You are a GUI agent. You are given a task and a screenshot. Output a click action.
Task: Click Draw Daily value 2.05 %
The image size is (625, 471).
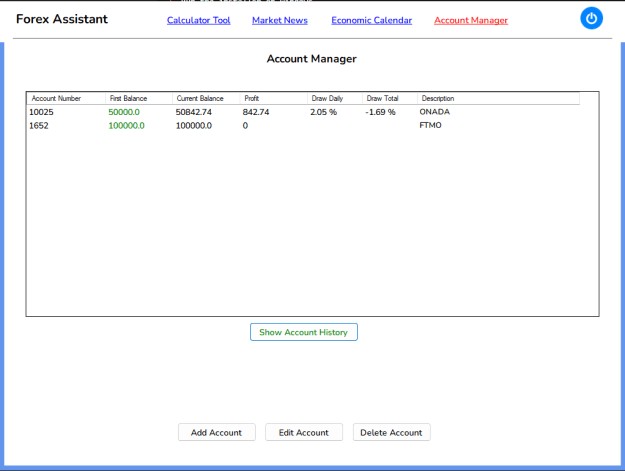(324, 112)
